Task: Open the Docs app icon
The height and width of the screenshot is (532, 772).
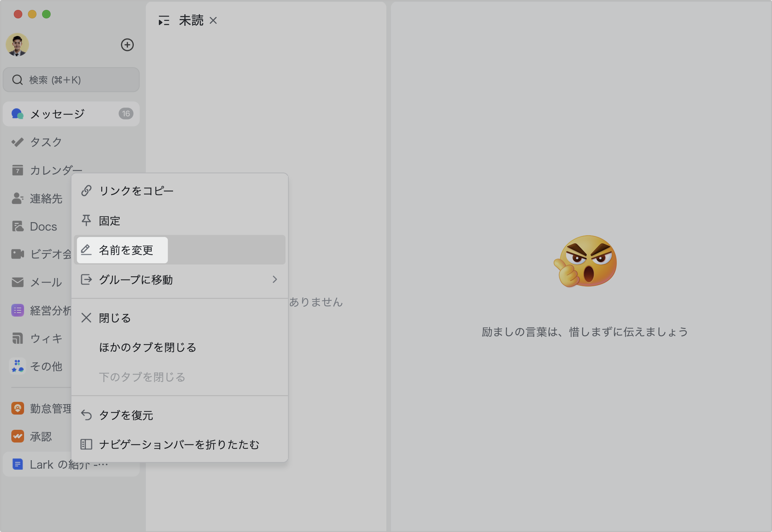Action: point(42,226)
